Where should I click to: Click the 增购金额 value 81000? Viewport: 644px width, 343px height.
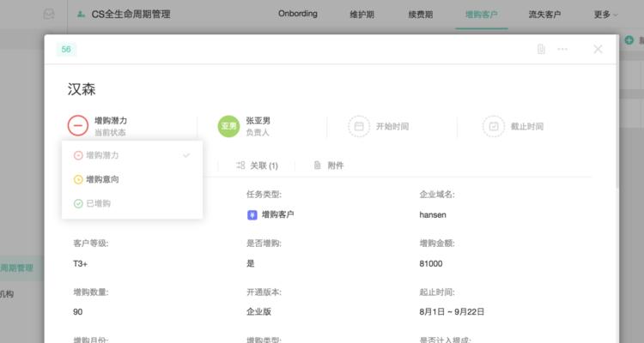(x=431, y=263)
